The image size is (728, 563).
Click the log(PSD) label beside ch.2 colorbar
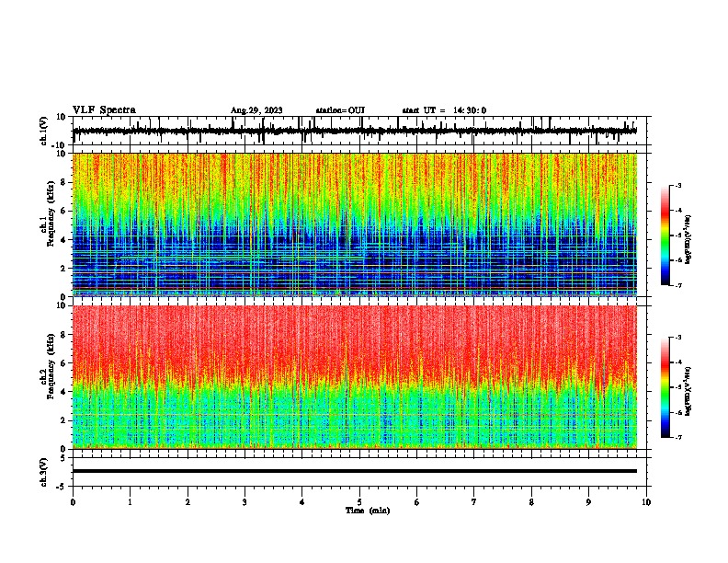tap(688, 391)
